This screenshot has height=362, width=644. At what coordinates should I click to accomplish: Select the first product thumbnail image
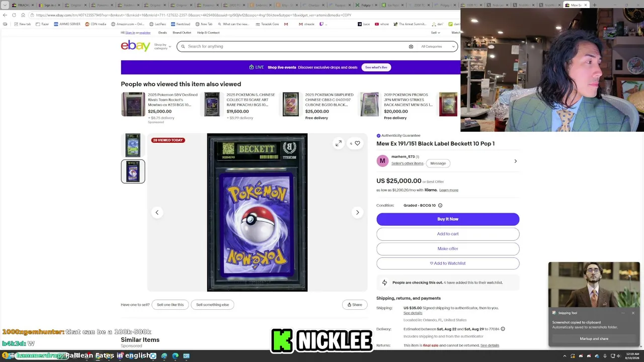133,145
